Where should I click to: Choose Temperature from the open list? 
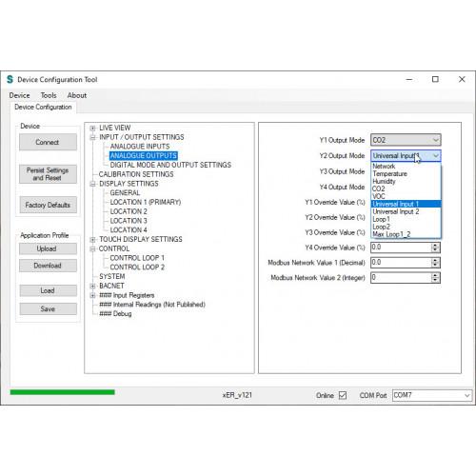[x=389, y=173]
